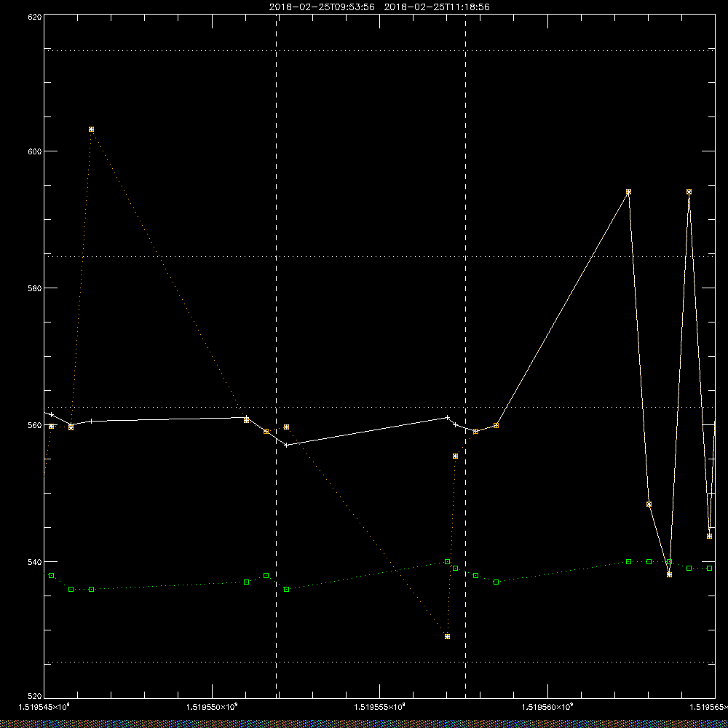This screenshot has width=728, height=728.
Task: Click the y-axis label 620
Action: coord(35,16)
